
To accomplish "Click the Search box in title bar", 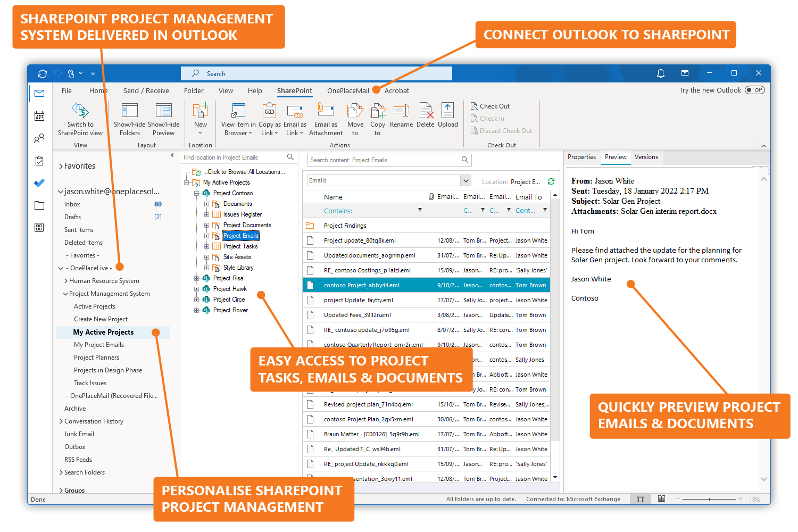I will pyautogui.click(x=317, y=73).
